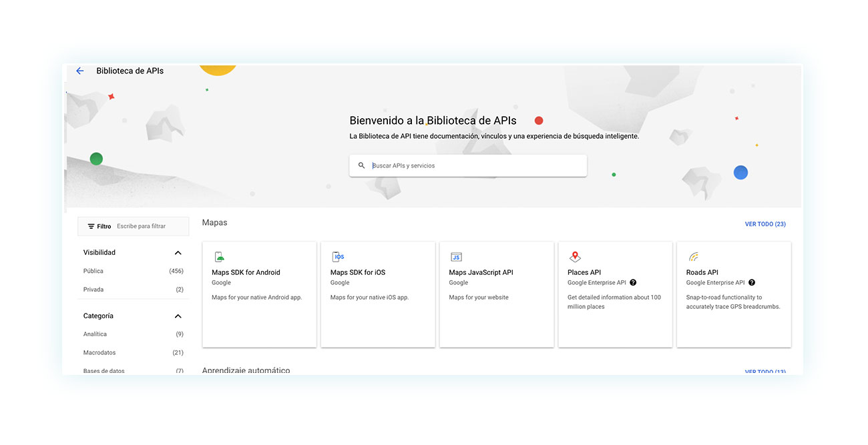Click the Privada count (2)

pyautogui.click(x=180, y=290)
